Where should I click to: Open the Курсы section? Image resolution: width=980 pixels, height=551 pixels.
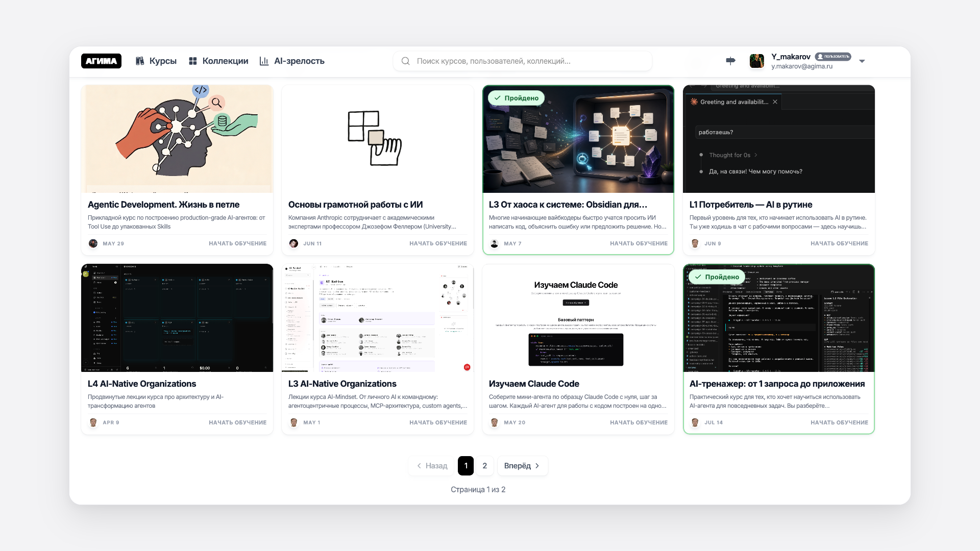[x=156, y=61]
